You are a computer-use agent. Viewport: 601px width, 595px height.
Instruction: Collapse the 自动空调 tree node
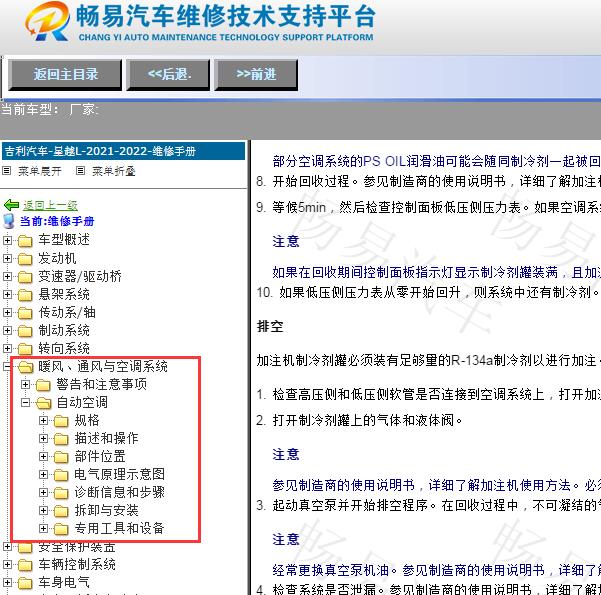tap(25, 403)
